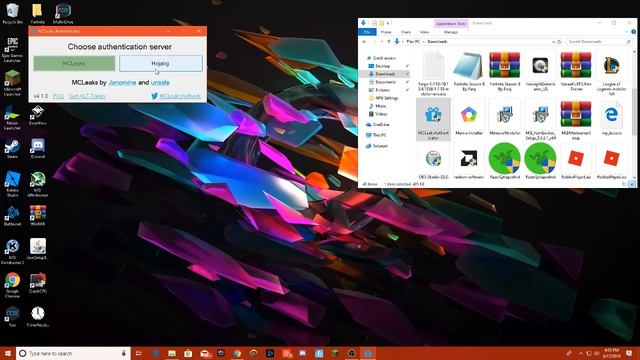Open the QuickCPU desktop shortcut
The image size is (640, 360).
click(38, 282)
